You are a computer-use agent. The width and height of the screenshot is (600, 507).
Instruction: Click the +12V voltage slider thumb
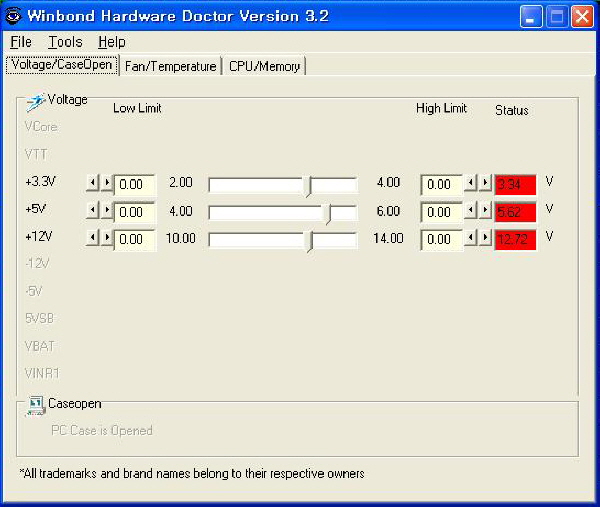pyautogui.click(x=311, y=242)
